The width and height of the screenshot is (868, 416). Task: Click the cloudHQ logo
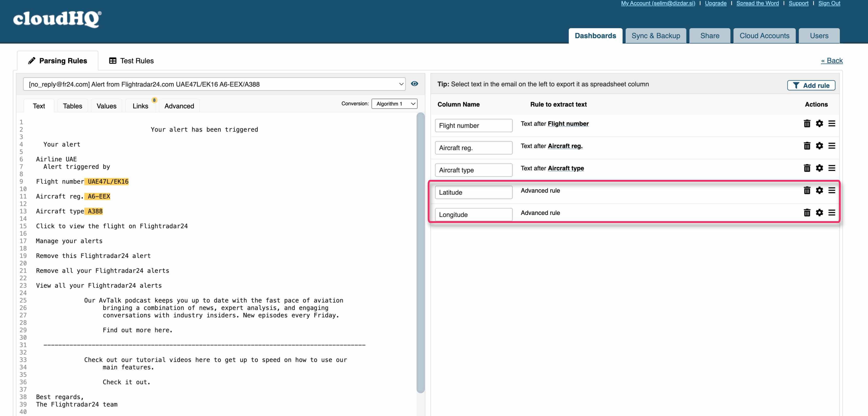coord(57,19)
